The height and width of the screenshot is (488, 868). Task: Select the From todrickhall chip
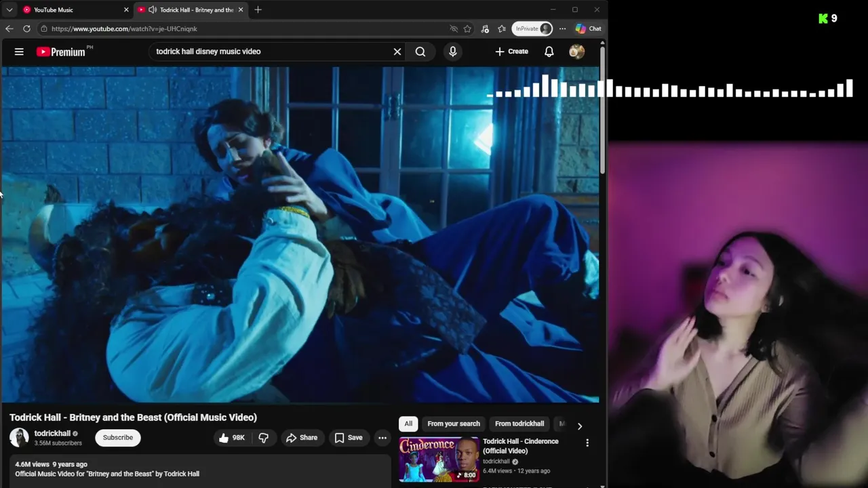tap(519, 424)
